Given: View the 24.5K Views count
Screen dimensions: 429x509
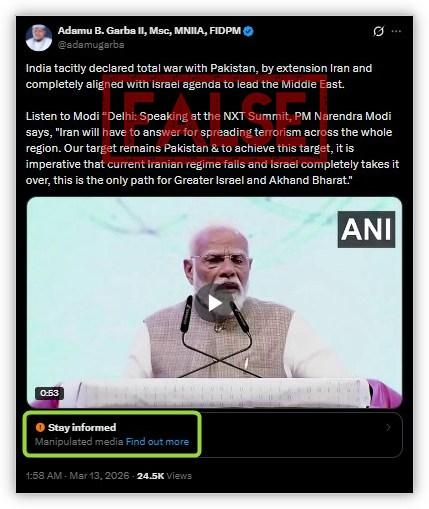Looking at the screenshot, I should tap(164, 476).
